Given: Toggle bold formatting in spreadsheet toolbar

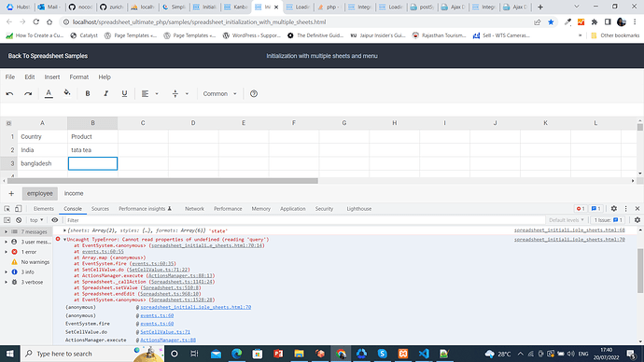Looking at the screenshot, I should pyautogui.click(x=88, y=93).
